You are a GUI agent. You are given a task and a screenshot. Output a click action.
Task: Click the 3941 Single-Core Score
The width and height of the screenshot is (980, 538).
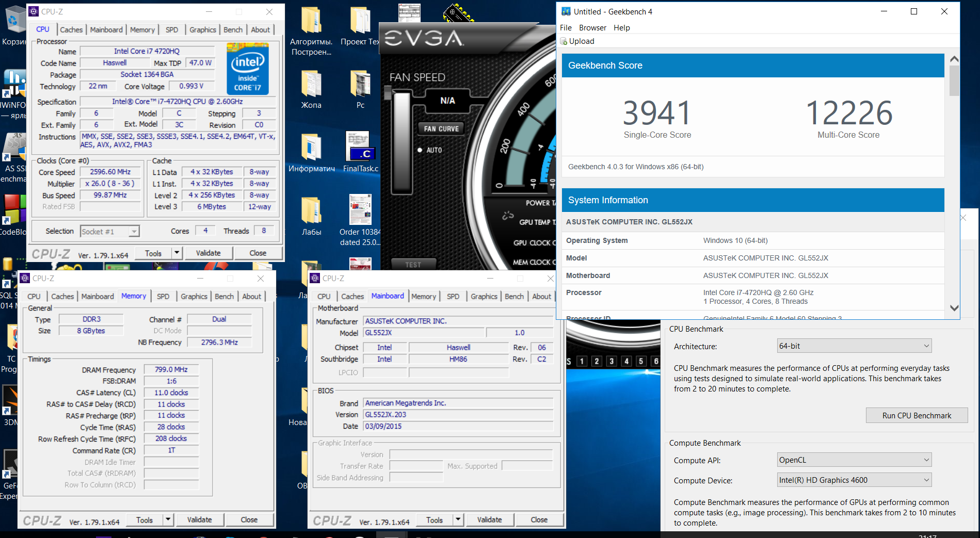click(x=657, y=113)
